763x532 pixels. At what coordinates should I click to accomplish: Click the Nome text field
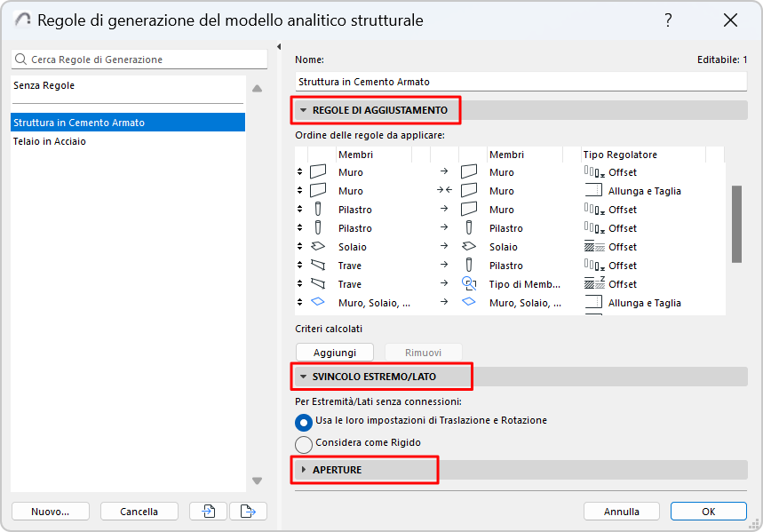click(x=521, y=82)
